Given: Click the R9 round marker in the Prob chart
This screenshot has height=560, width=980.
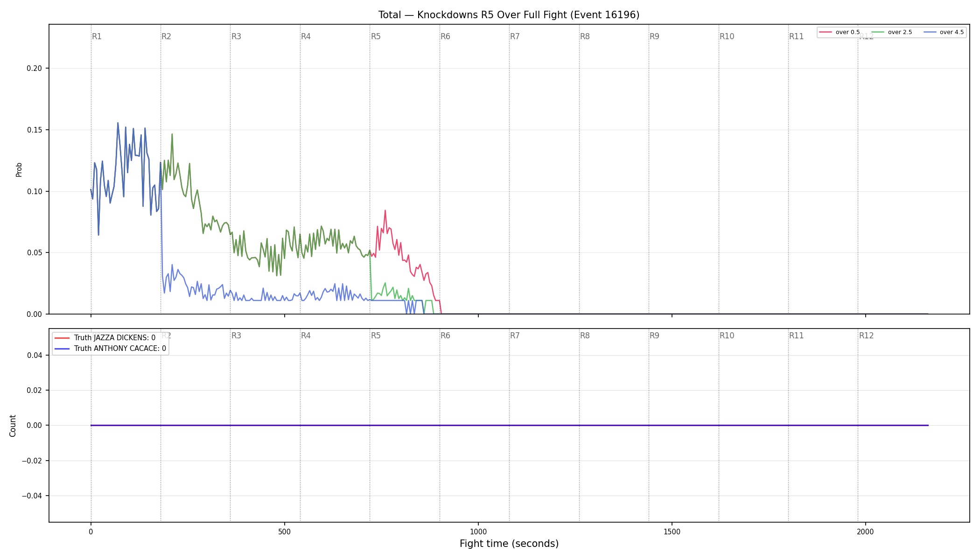Looking at the screenshot, I should point(654,36).
